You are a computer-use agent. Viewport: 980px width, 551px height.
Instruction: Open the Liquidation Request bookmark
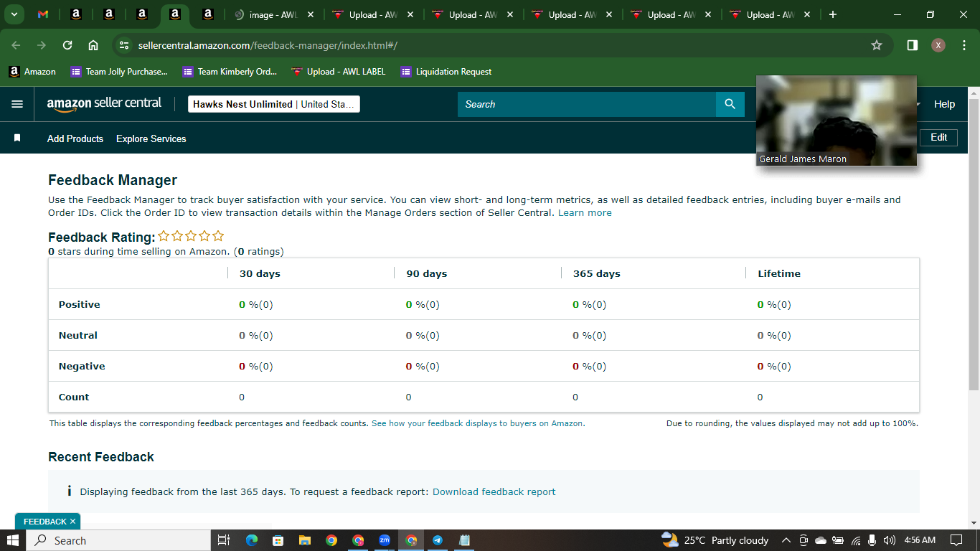pos(446,72)
